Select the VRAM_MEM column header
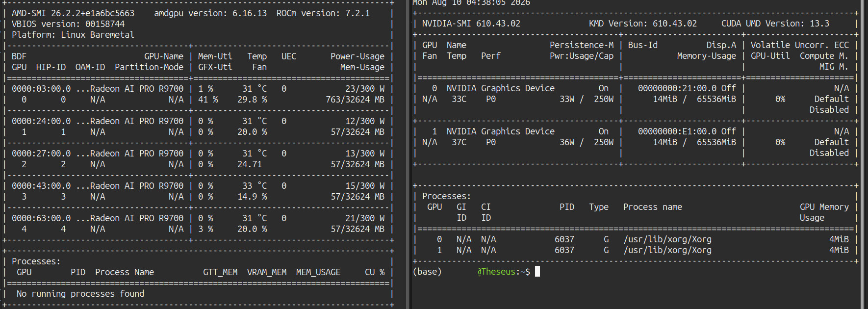The image size is (868, 309). tap(267, 272)
